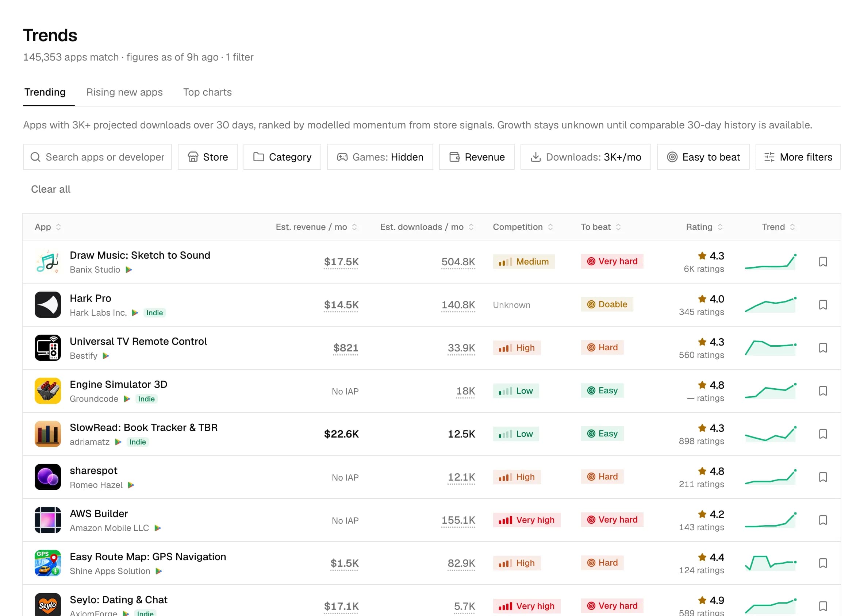Open the SlowRead bookshelf icon
The width and height of the screenshot is (864, 616).
click(x=48, y=434)
